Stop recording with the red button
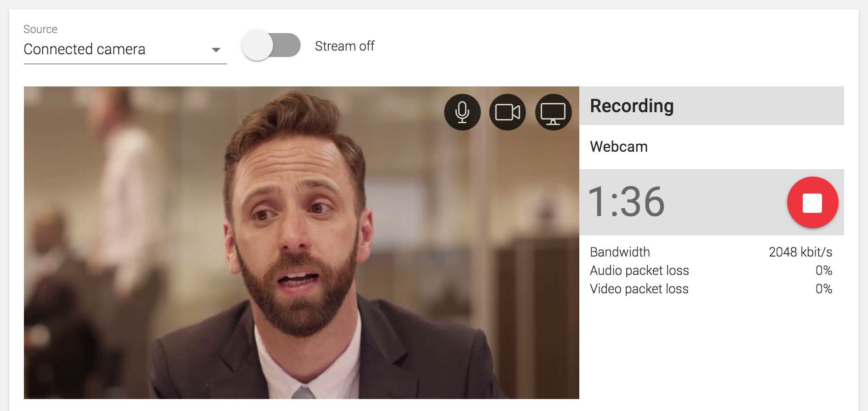Viewport: 868px width, 411px height. pos(812,202)
